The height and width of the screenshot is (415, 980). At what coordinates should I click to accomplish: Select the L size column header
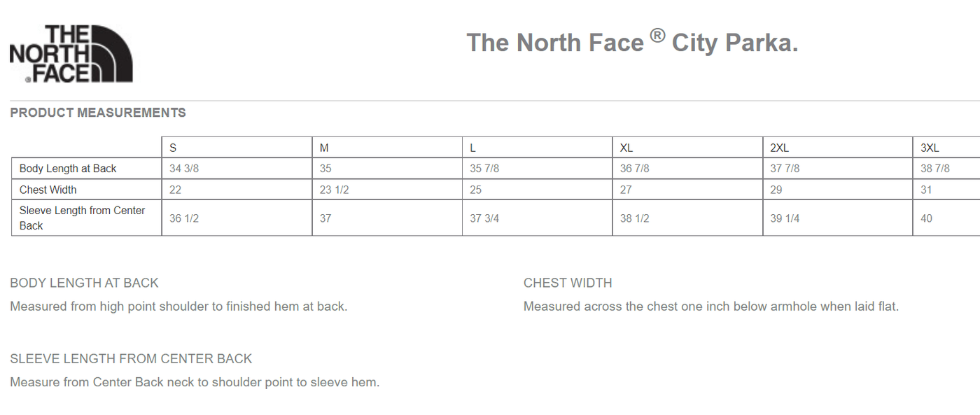coord(473,148)
